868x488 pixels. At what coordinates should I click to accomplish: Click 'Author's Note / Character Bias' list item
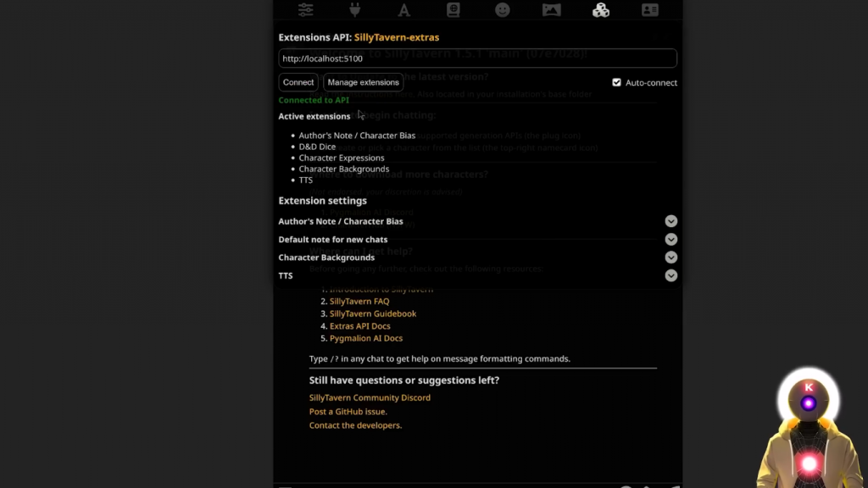click(357, 136)
